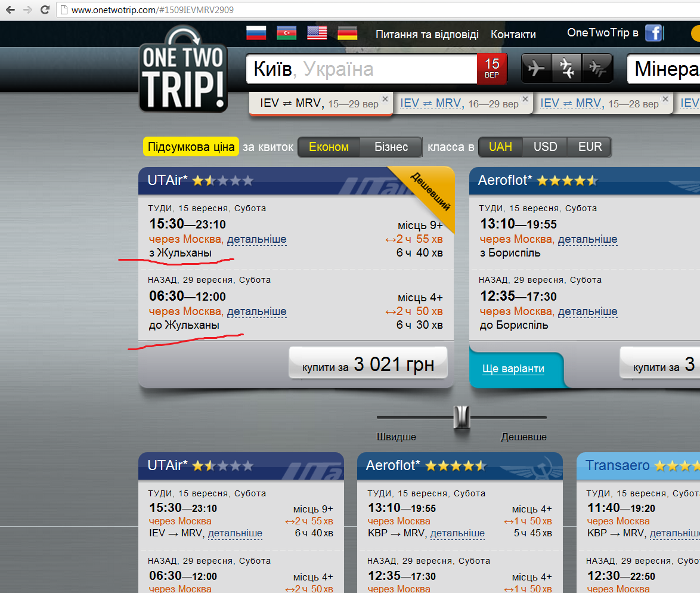Open the Питання та відповіді menu item
This screenshot has width=700, height=593.
pos(427,35)
